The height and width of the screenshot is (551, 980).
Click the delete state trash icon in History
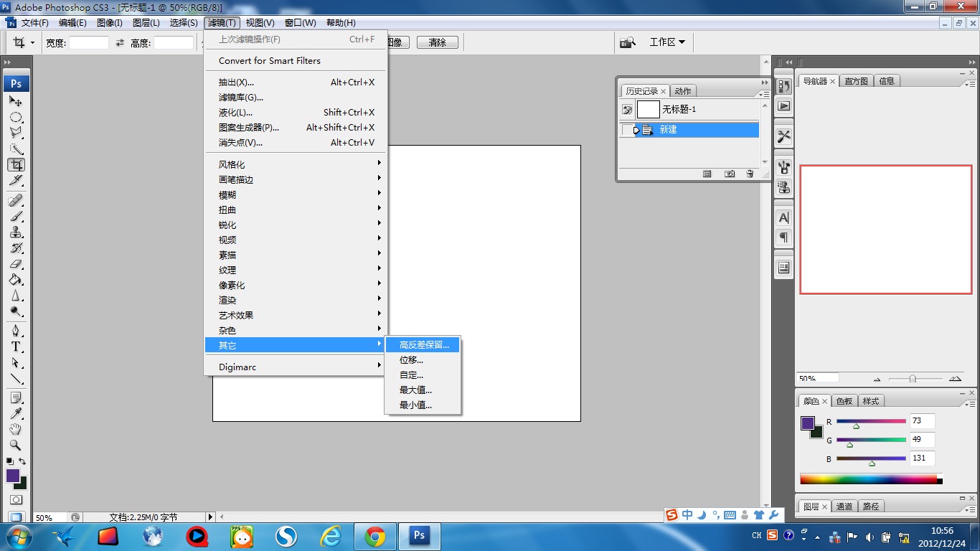750,174
